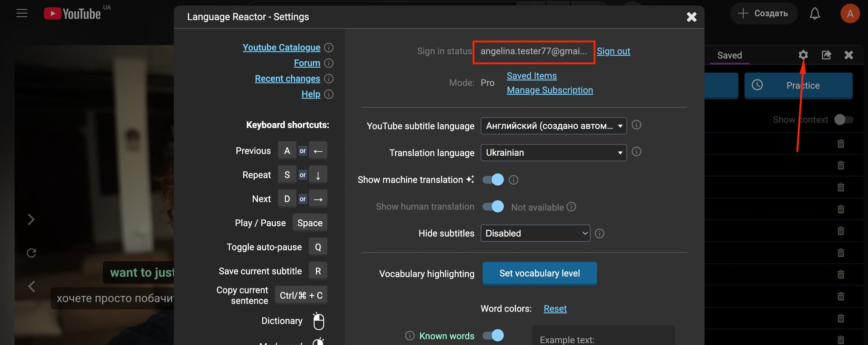Click the right arrow key for Next
The width and height of the screenshot is (868, 345).
[318, 199]
